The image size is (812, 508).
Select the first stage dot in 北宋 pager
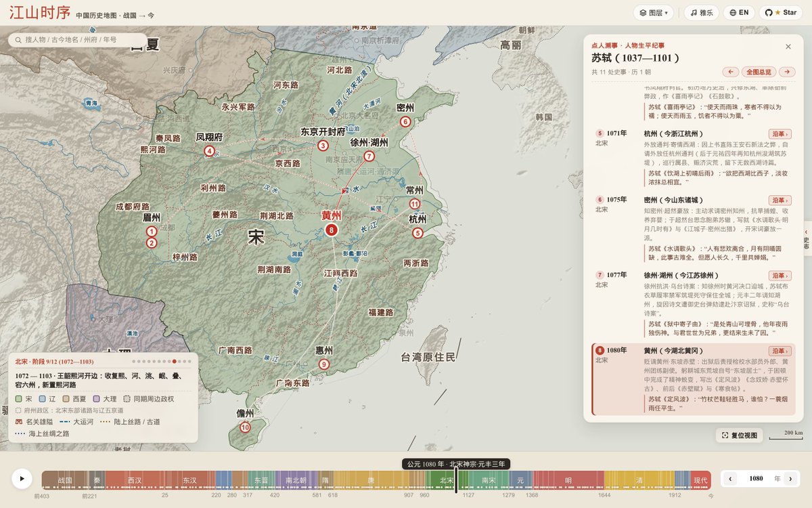pyautogui.click(x=133, y=362)
